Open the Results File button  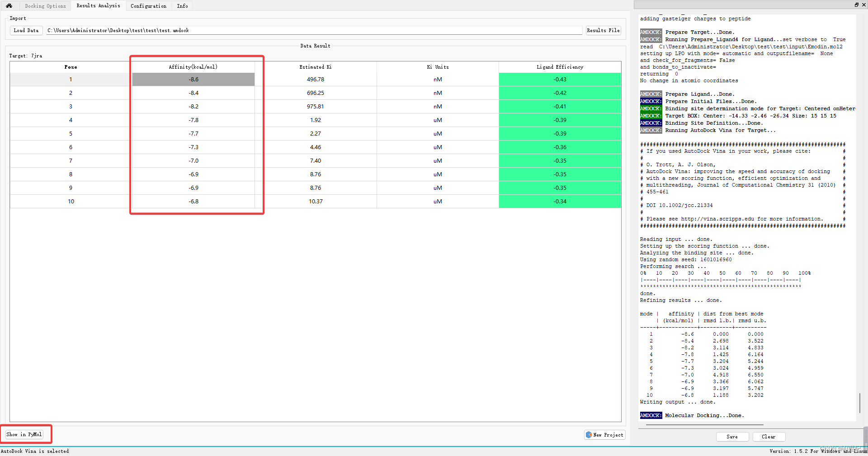click(603, 30)
